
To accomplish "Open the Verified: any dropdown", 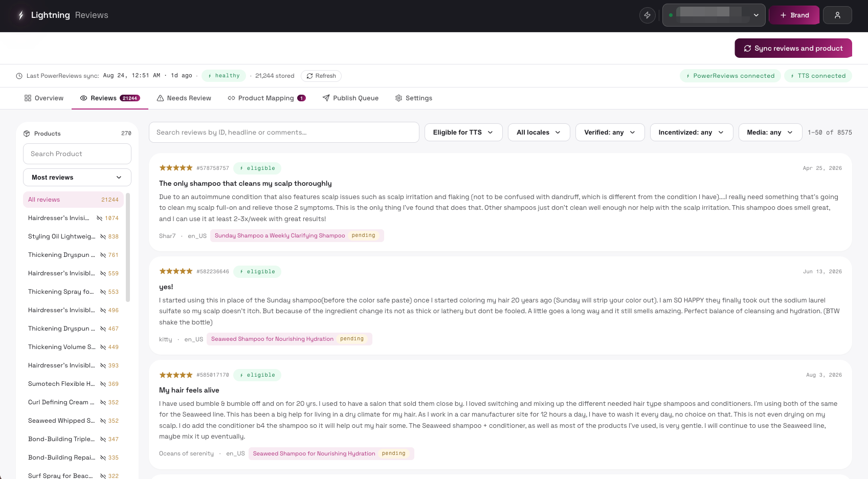I will pyautogui.click(x=610, y=133).
